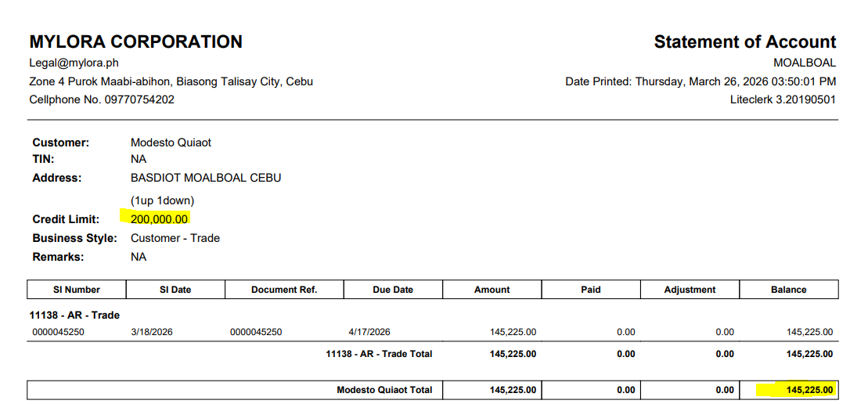Select the Paid column header
Image resolution: width=868 pixels, height=404 pixels.
click(591, 290)
